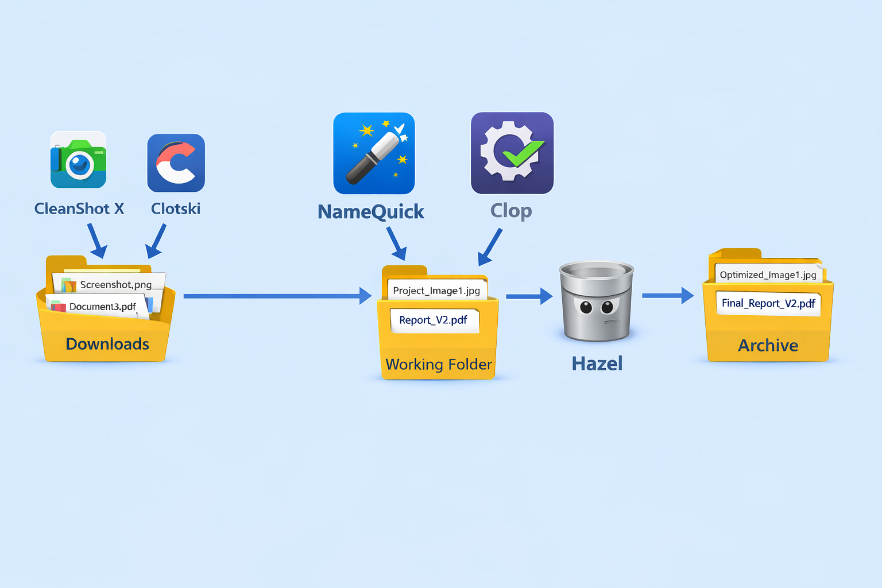Open Report_V2.pdf in the Working Folder
Image resolution: width=882 pixels, height=588 pixels.
pos(435,320)
